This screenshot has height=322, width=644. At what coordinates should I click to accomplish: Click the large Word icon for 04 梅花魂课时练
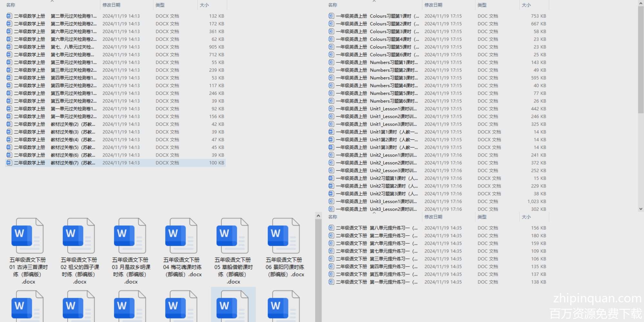[181, 236]
